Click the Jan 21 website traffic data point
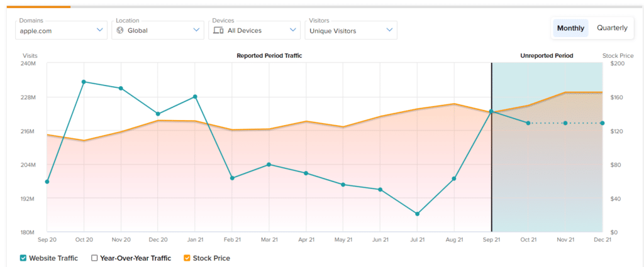Screen dimensions: 644x267 click(195, 97)
